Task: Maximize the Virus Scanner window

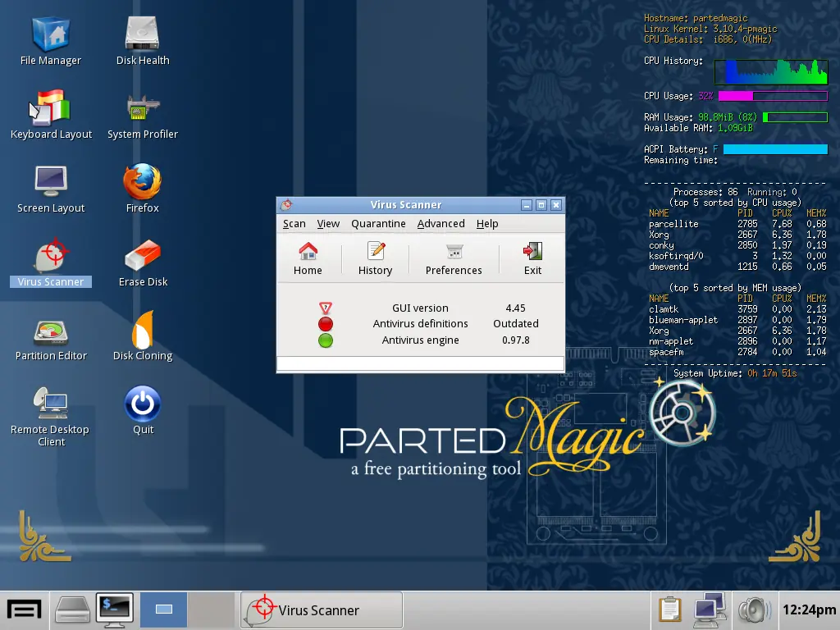Action: (541, 204)
